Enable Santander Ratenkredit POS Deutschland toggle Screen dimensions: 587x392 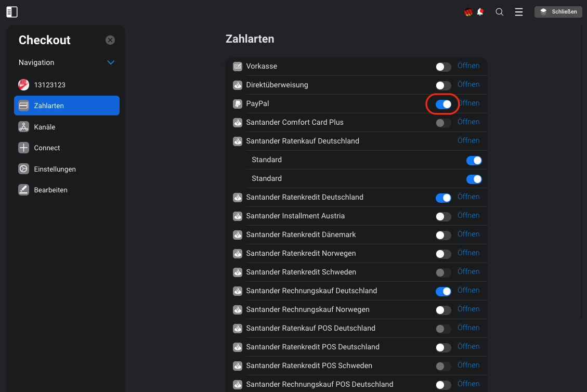[443, 348]
